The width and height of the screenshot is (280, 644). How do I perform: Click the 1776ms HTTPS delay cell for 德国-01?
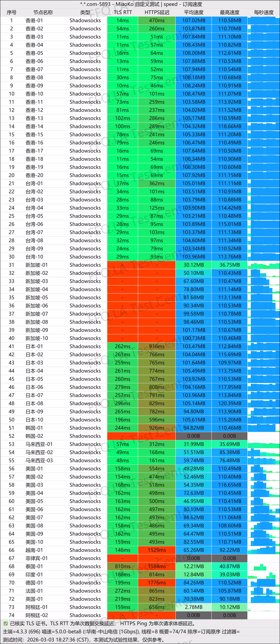click(157, 583)
